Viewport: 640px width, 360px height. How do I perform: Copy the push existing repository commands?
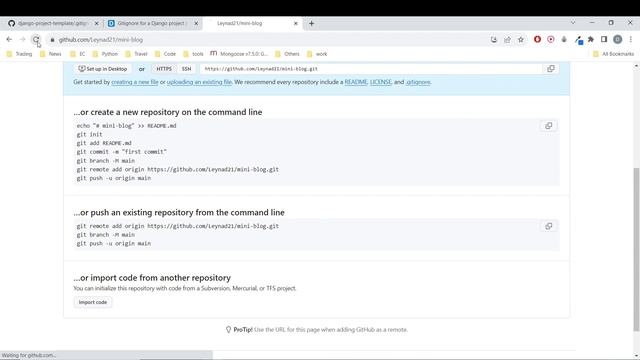tap(549, 226)
